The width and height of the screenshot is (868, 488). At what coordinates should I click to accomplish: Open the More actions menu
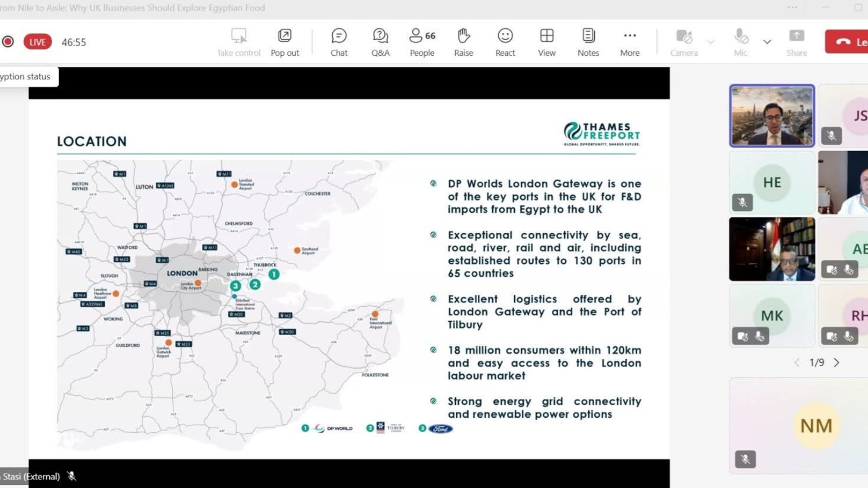630,42
